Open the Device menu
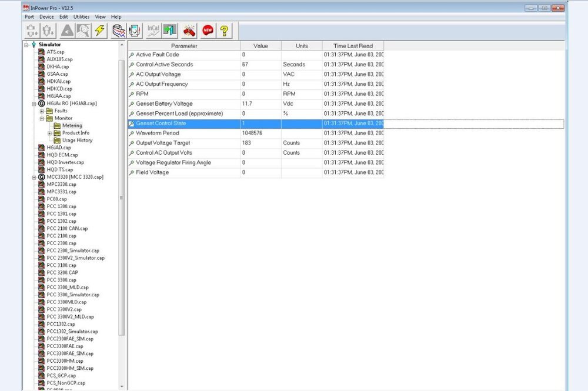Image resolution: width=588 pixels, height=391 pixels. pyautogui.click(x=46, y=17)
